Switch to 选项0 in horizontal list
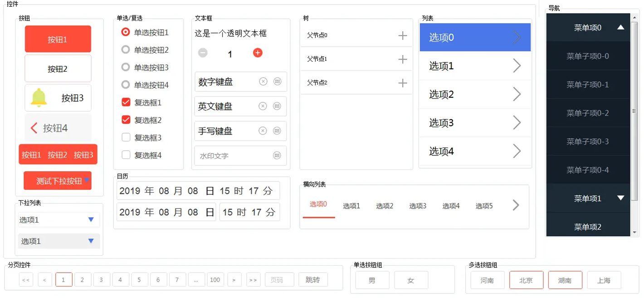The width and height of the screenshot is (644, 298). (x=318, y=204)
